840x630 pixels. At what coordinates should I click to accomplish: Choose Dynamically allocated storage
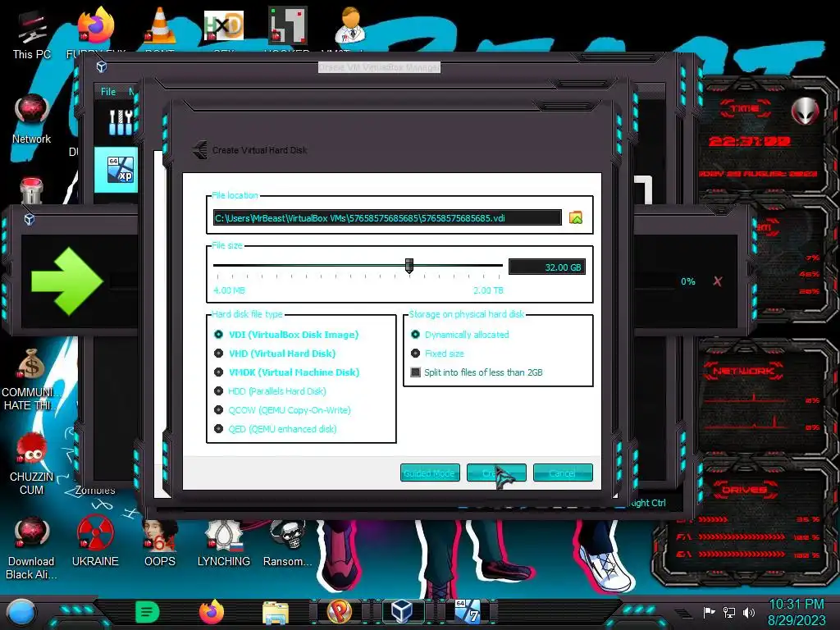click(459, 335)
